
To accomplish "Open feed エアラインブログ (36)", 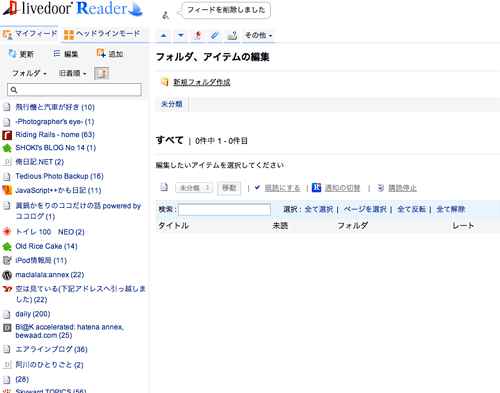I will click(x=51, y=349).
